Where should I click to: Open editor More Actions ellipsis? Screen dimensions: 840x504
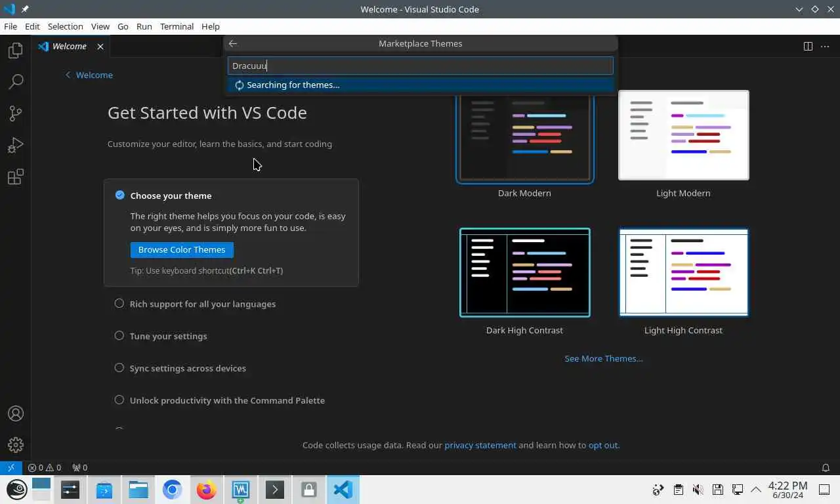pos(825,46)
